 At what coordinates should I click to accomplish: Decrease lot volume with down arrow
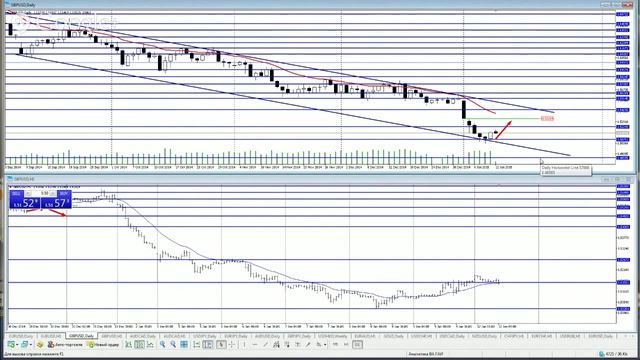coord(28,193)
